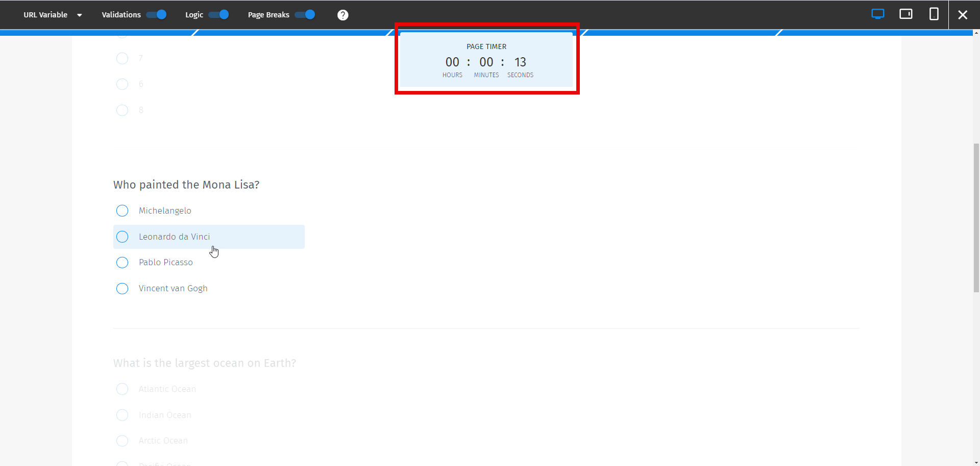Image resolution: width=980 pixels, height=466 pixels.
Task: Toggle the Logic switch
Action: [x=218, y=15]
